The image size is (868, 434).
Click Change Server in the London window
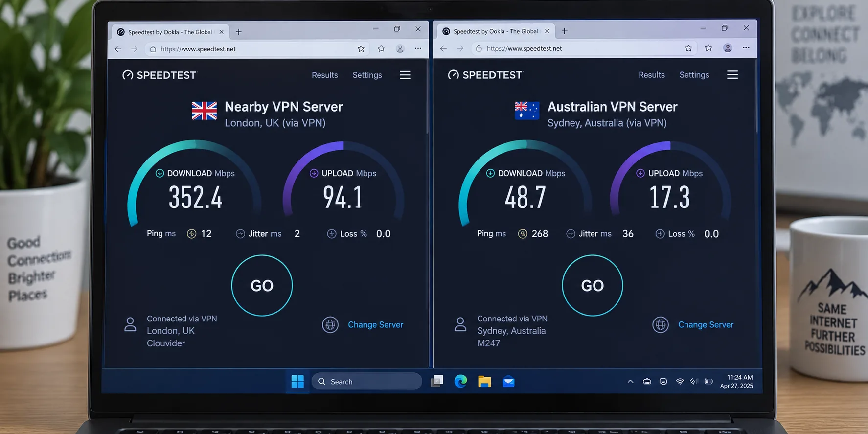point(375,325)
